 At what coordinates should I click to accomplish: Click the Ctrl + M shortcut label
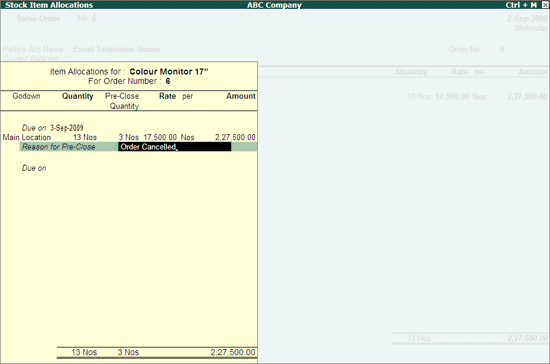tap(521, 5)
